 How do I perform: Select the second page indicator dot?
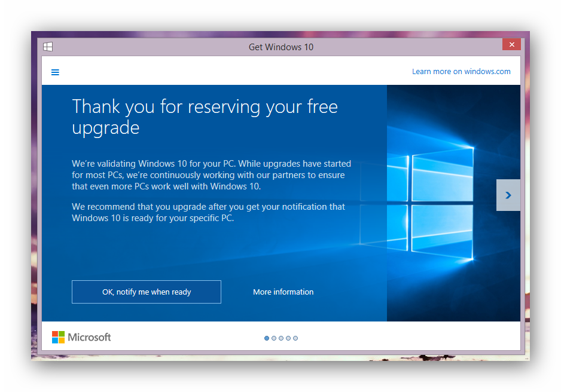[x=274, y=338]
